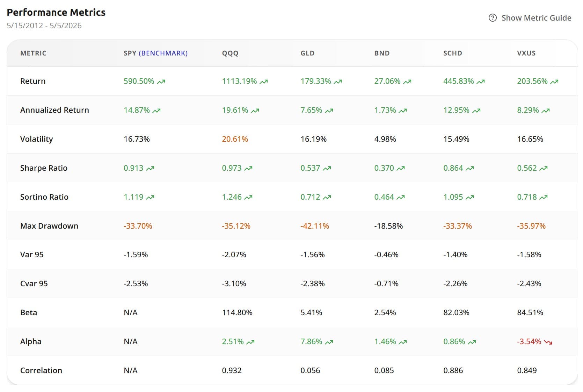This screenshot has width=583, height=392.
Task: Click the SPY (BENCHMARK) column header
Action: tap(155, 53)
